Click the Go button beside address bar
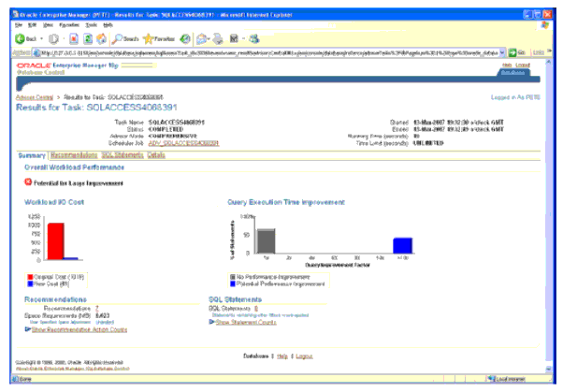This screenshot has height=392, width=563. point(516,52)
